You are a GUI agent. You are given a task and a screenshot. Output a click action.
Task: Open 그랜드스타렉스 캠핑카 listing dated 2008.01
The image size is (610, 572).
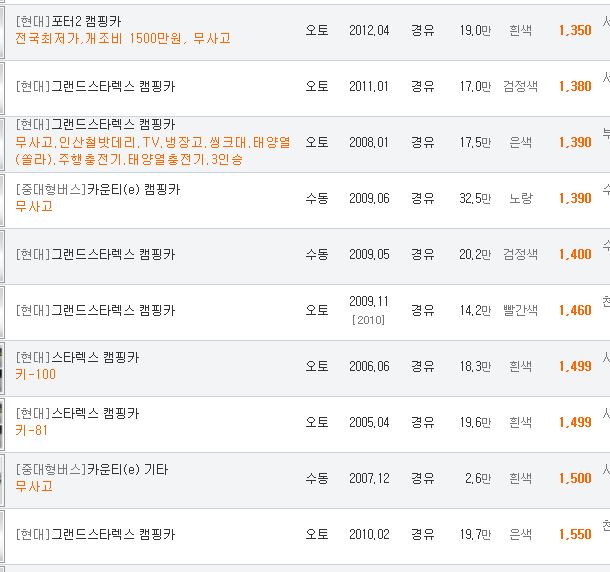tap(95, 125)
